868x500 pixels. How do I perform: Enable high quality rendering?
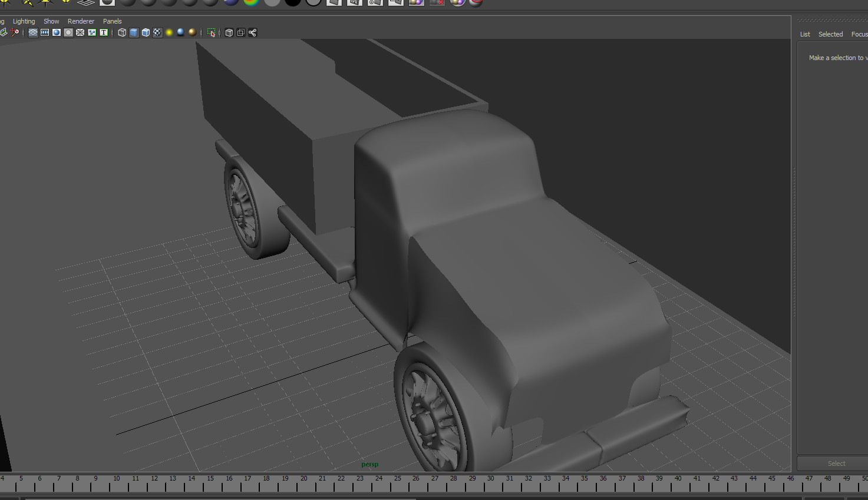tap(192, 32)
